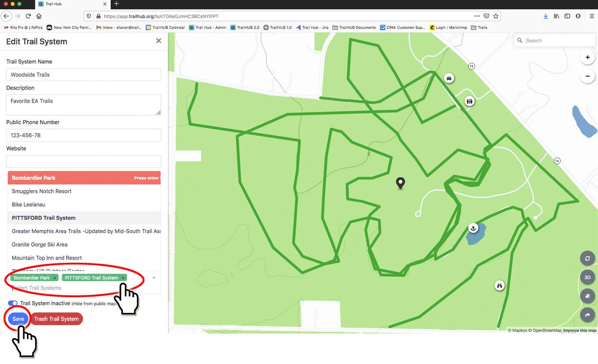The height and width of the screenshot is (364, 598).
Task: Zoom out on the map
Action: (587, 76)
